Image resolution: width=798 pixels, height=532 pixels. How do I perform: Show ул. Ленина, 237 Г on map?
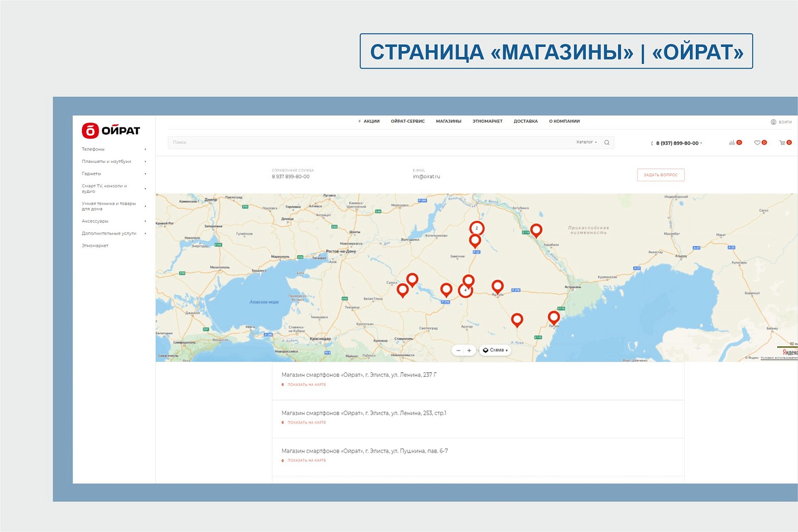point(307,385)
